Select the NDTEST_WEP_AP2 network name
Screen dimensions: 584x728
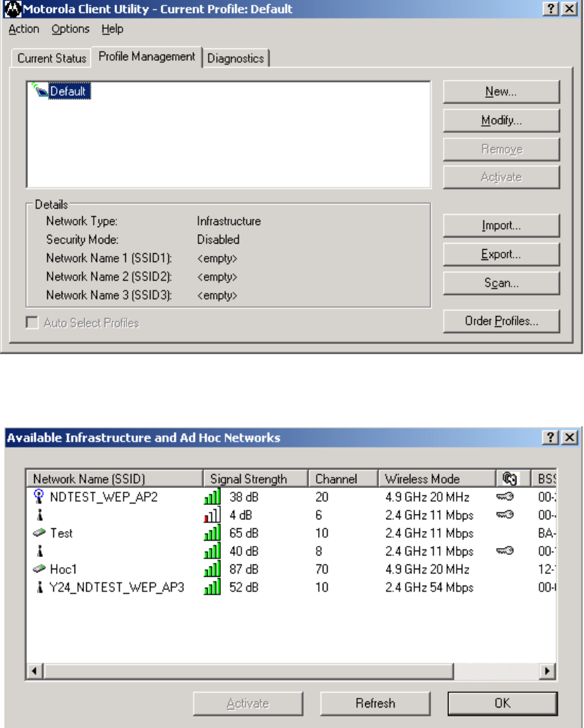click(x=104, y=497)
